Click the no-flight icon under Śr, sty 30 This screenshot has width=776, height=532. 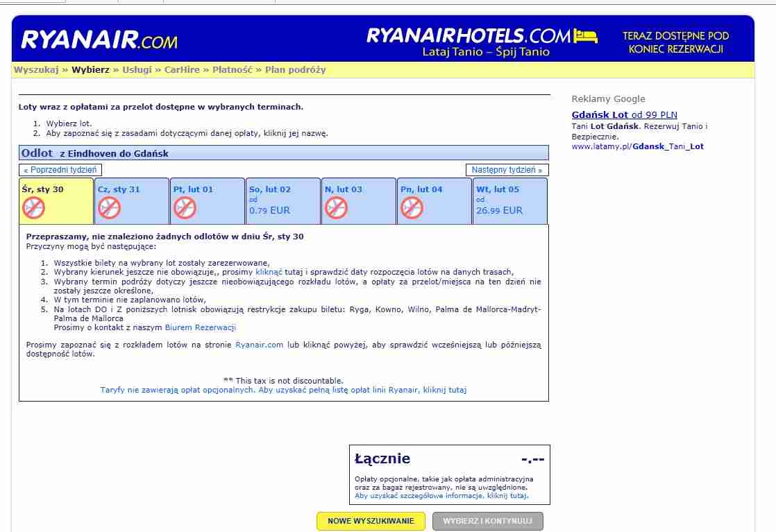(33, 207)
